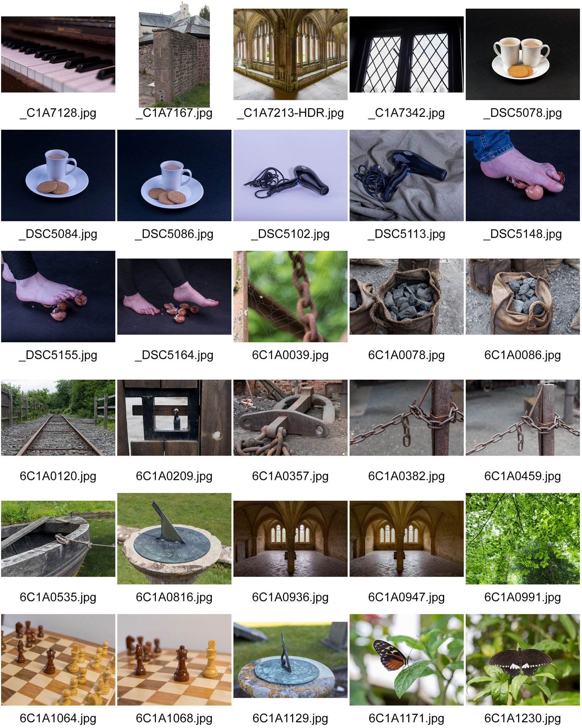Select the piano keys thumbnail _C1A7128.jpg
The height and width of the screenshot is (728, 582).
pos(58,54)
